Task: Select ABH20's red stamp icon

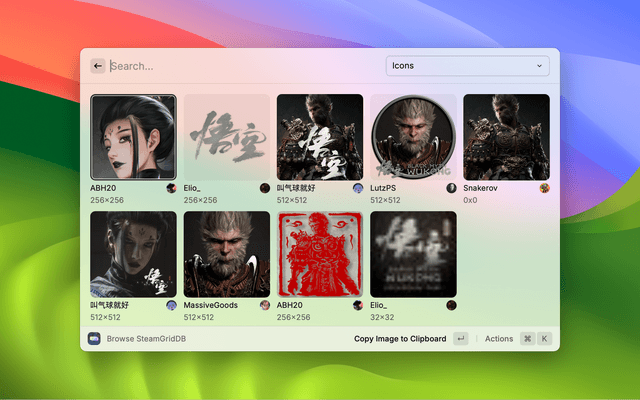Action: pyautogui.click(x=320, y=254)
